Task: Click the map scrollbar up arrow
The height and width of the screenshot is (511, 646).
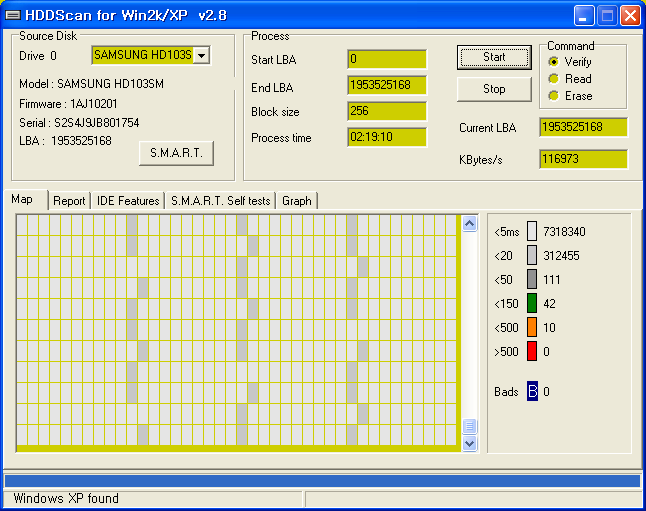Action: pyautogui.click(x=469, y=224)
